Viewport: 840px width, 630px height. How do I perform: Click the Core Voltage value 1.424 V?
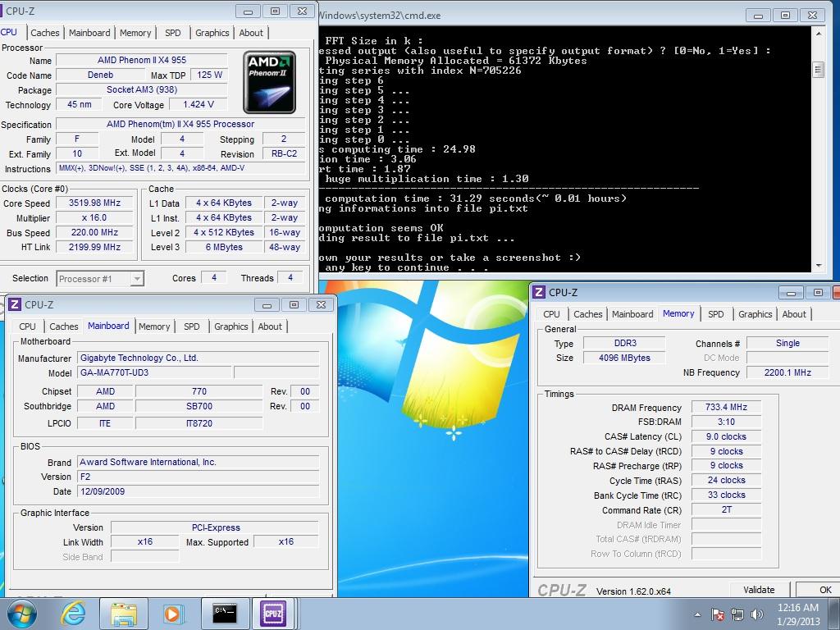pos(199,104)
